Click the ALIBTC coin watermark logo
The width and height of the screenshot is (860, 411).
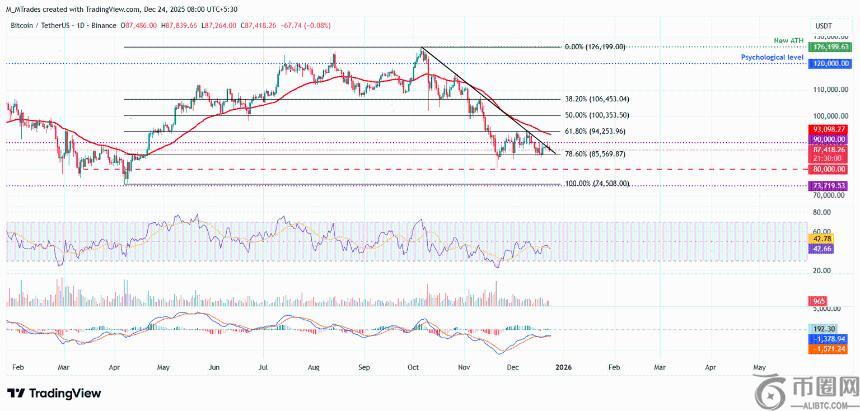[773, 387]
